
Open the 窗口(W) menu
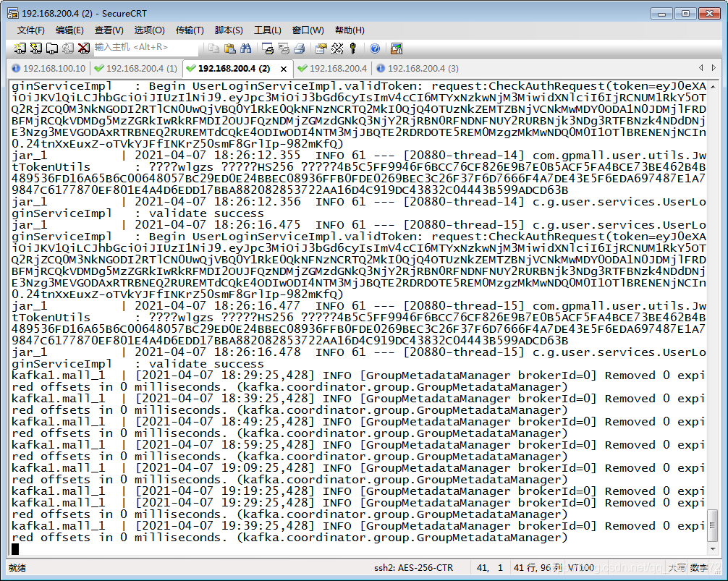[308, 30]
